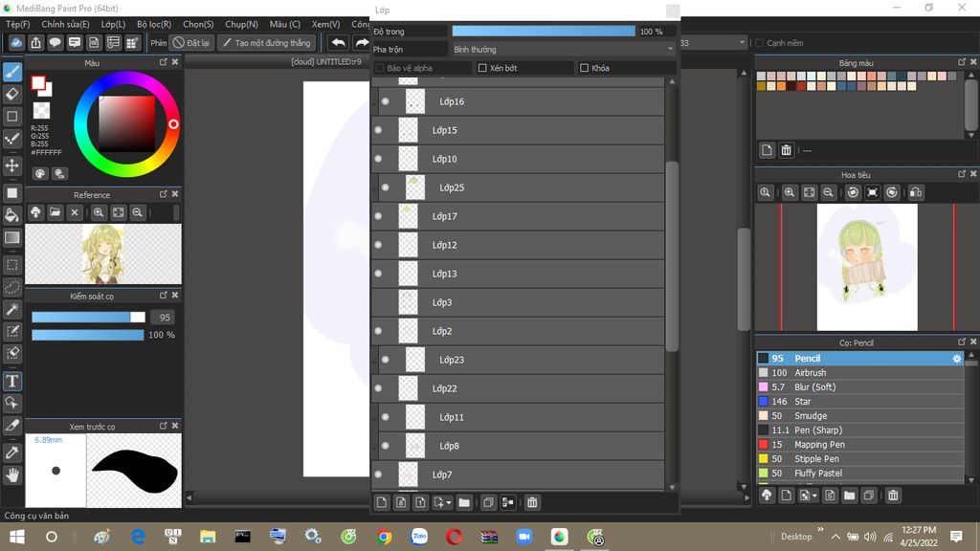Open Chrome from the taskbar

[x=384, y=537]
